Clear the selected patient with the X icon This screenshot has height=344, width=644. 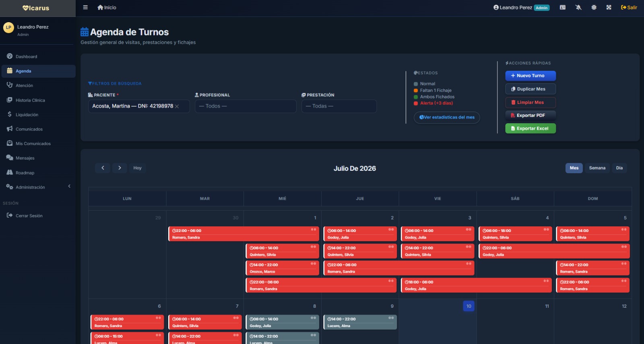click(177, 106)
